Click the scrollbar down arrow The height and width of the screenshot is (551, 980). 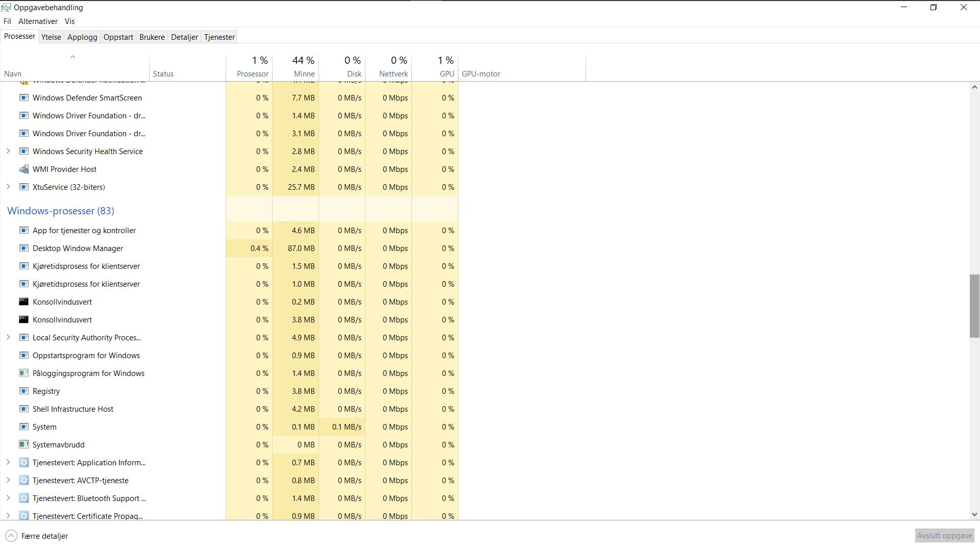pyautogui.click(x=974, y=515)
